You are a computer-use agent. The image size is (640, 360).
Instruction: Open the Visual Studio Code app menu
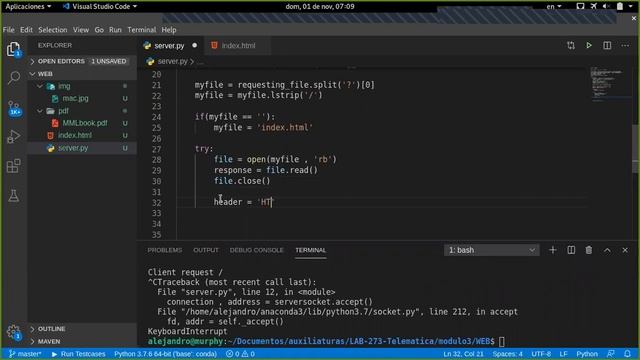(x=100, y=6)
